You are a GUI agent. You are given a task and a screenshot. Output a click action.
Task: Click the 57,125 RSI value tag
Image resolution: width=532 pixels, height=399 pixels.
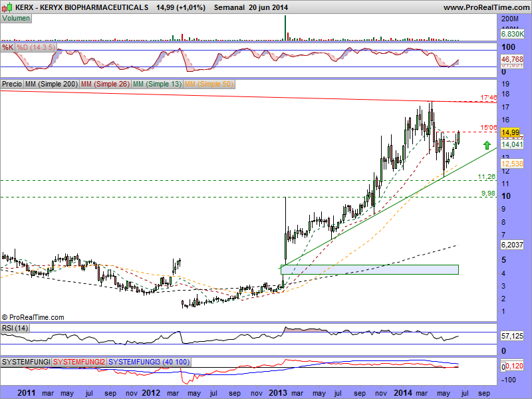512,336
